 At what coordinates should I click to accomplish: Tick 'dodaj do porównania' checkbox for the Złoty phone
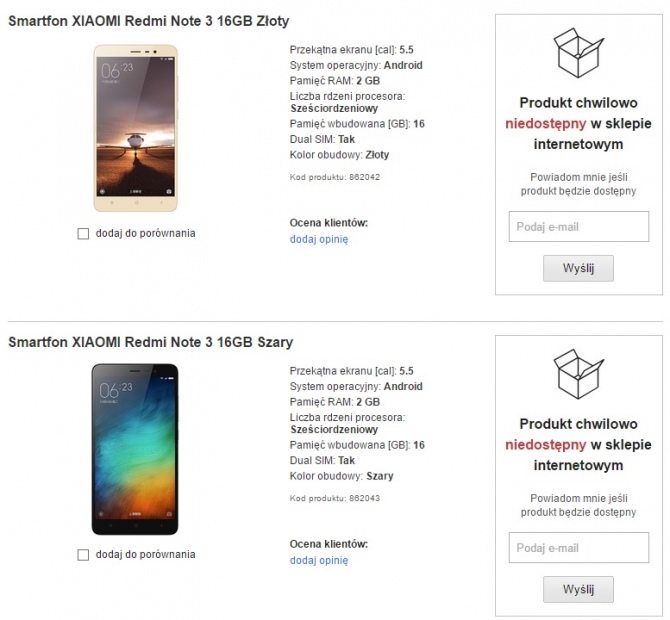point(83,233)
